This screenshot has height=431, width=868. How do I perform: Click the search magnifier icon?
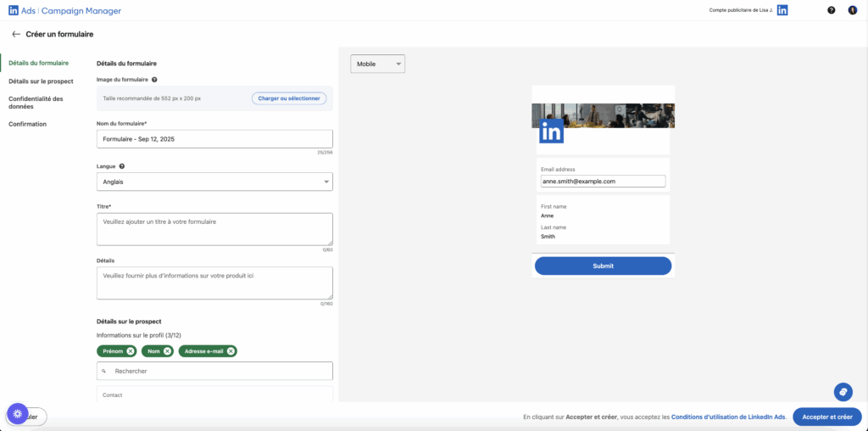tap(103, 371)
